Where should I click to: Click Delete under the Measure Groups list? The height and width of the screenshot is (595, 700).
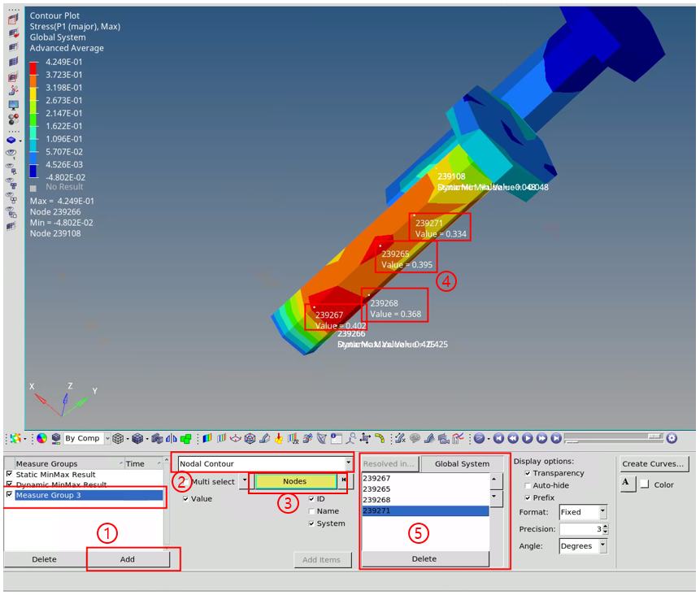pos(44,559)
